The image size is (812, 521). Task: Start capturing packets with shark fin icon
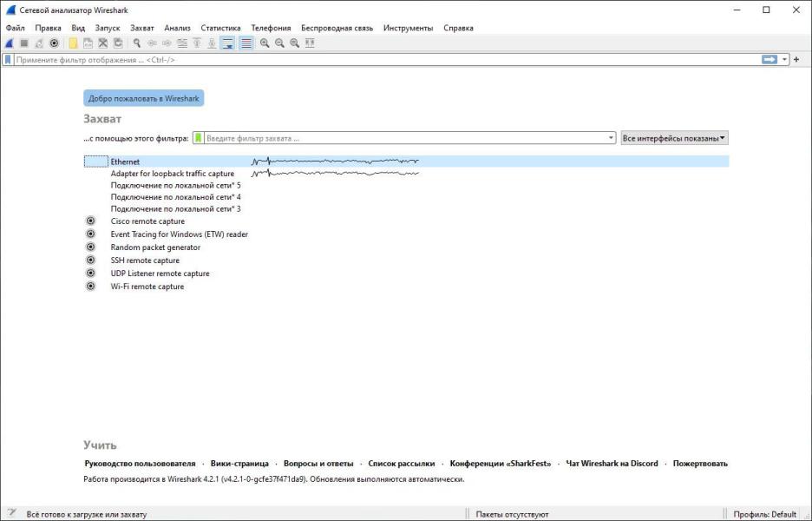[9, 43]
